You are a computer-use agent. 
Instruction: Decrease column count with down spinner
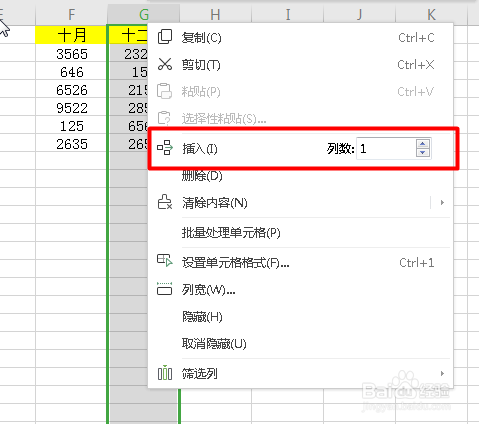coord(423,152)
